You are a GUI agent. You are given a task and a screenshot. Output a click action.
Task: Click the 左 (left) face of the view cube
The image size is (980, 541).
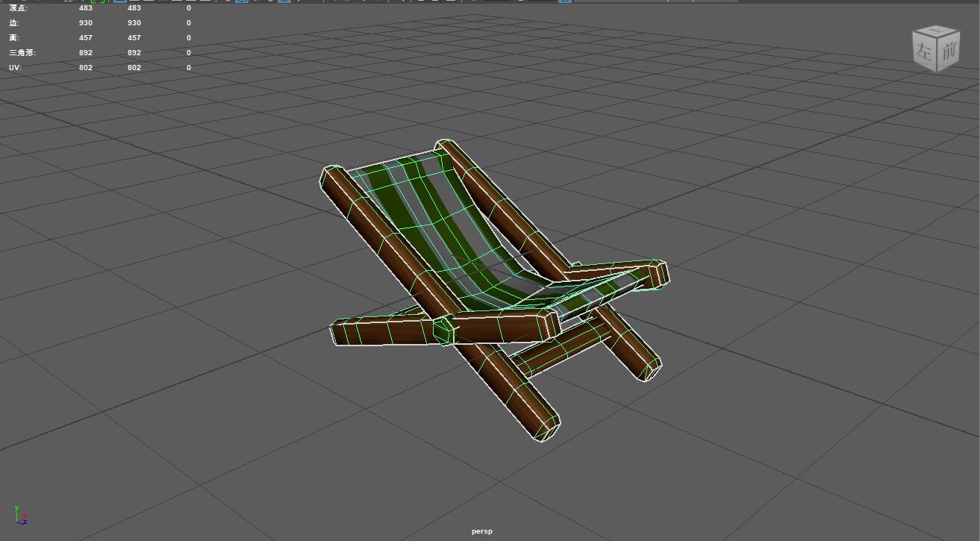[x=924, y=51]
